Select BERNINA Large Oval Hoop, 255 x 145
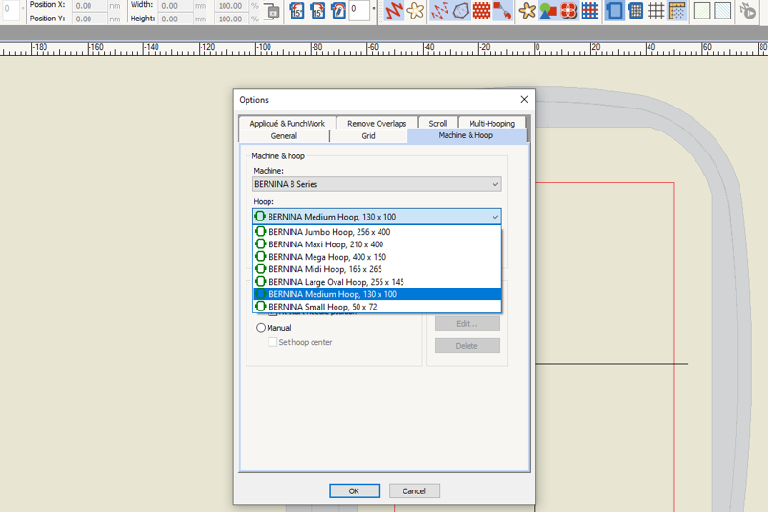The image size is (768, 512). 335,282
